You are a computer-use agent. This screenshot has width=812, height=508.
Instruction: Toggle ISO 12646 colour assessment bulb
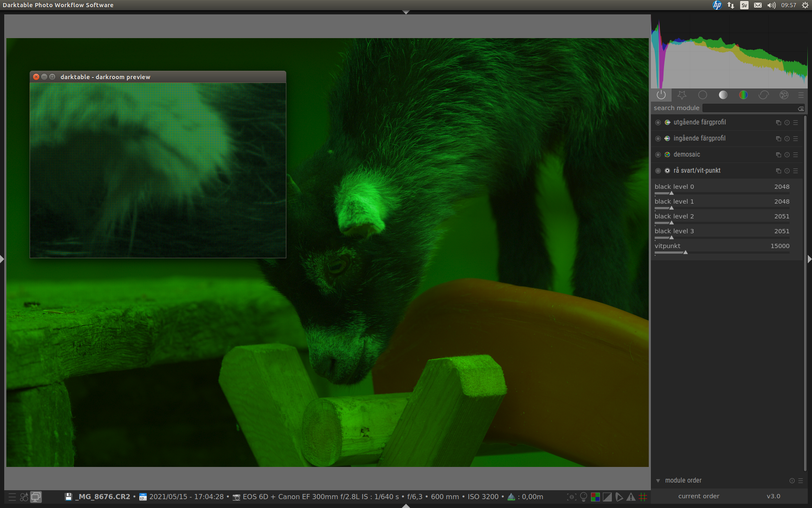coord(584,497)
